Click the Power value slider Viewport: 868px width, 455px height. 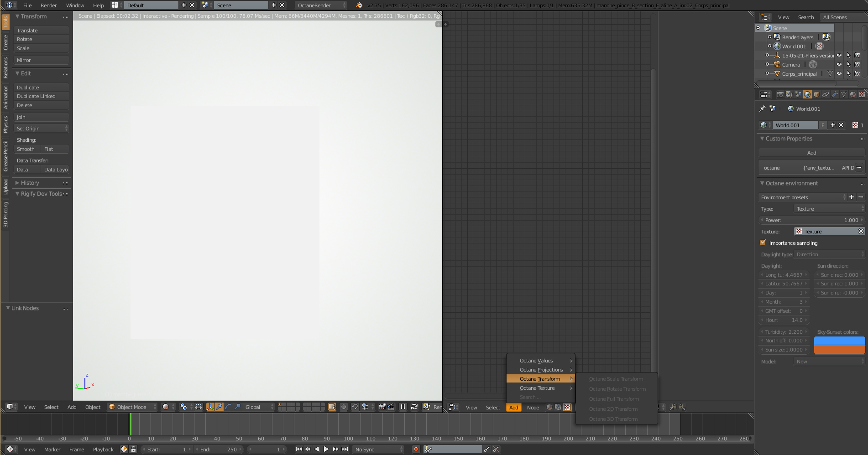[811, 220]
